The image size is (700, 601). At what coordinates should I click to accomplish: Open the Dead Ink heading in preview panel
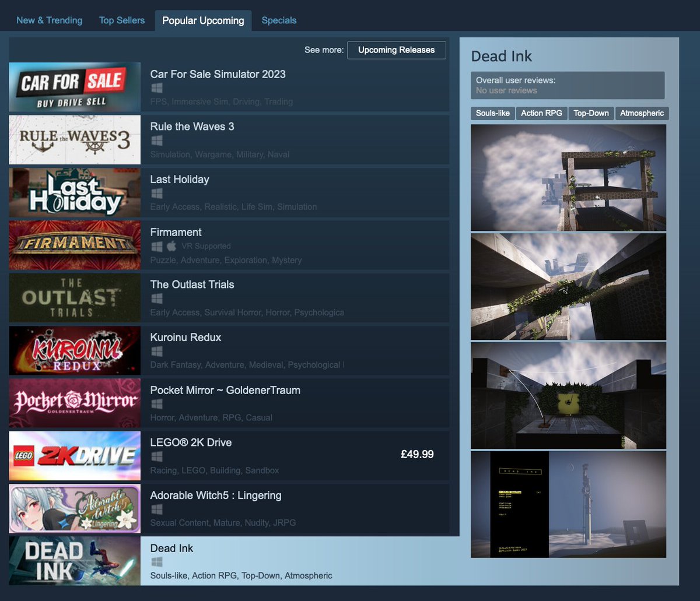(502, 57)
